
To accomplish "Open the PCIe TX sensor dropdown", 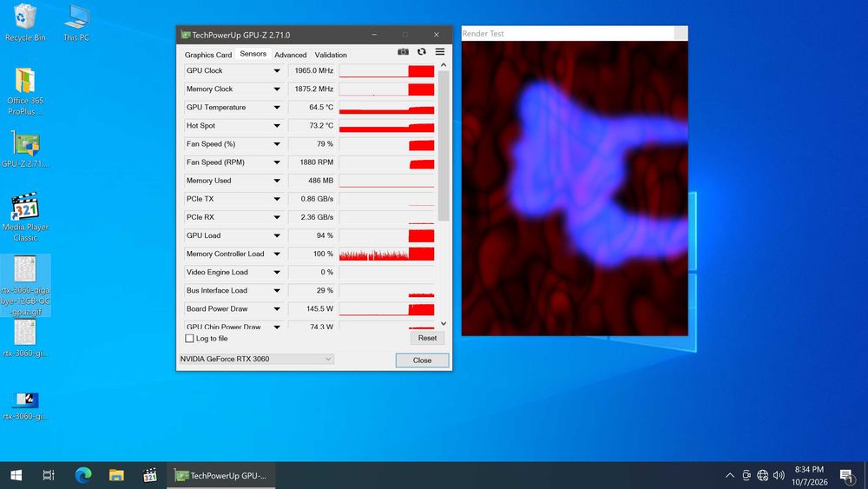I will [277, 199].
